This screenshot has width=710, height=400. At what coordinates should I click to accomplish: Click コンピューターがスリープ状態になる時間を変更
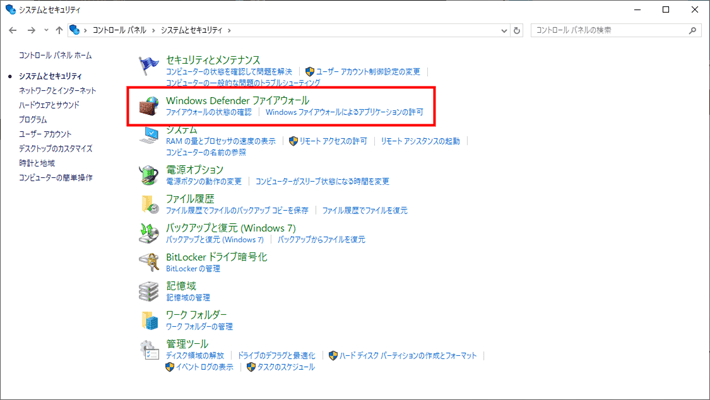322,181
